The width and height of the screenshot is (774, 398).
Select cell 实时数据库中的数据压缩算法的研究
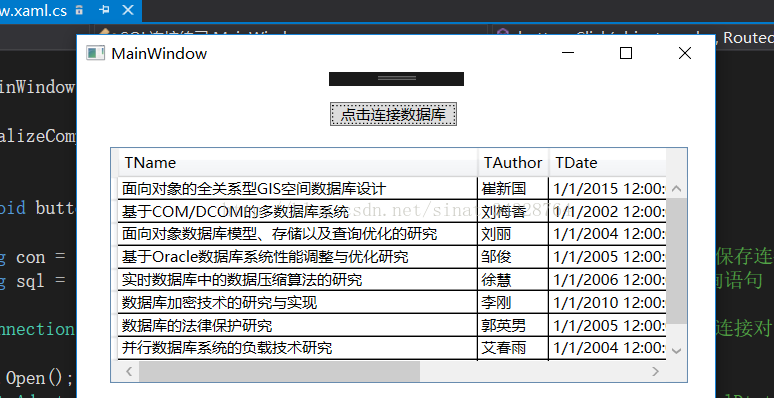(298, 279)
